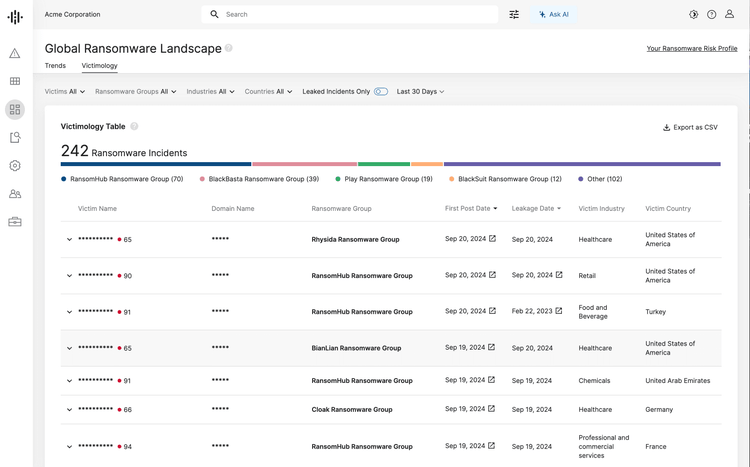Click Export as CSV button

coord(690,127)
